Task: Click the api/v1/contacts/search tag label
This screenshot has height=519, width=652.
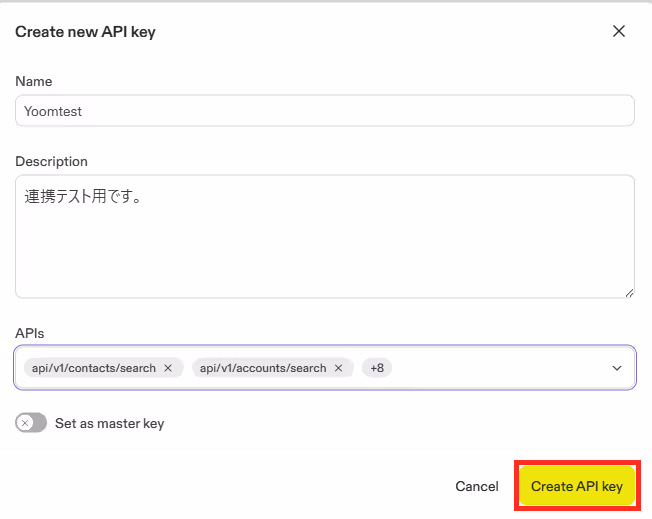Action: point(94,368)
